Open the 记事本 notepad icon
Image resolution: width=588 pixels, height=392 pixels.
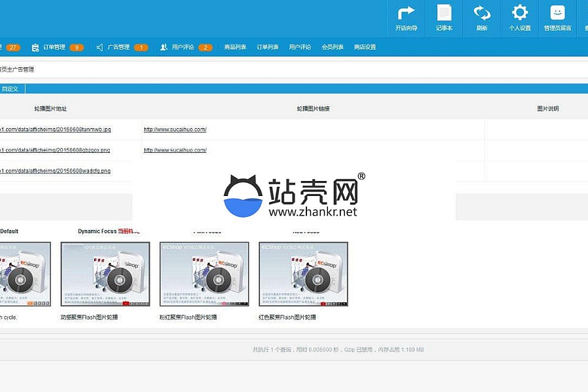tap(444, 13)
